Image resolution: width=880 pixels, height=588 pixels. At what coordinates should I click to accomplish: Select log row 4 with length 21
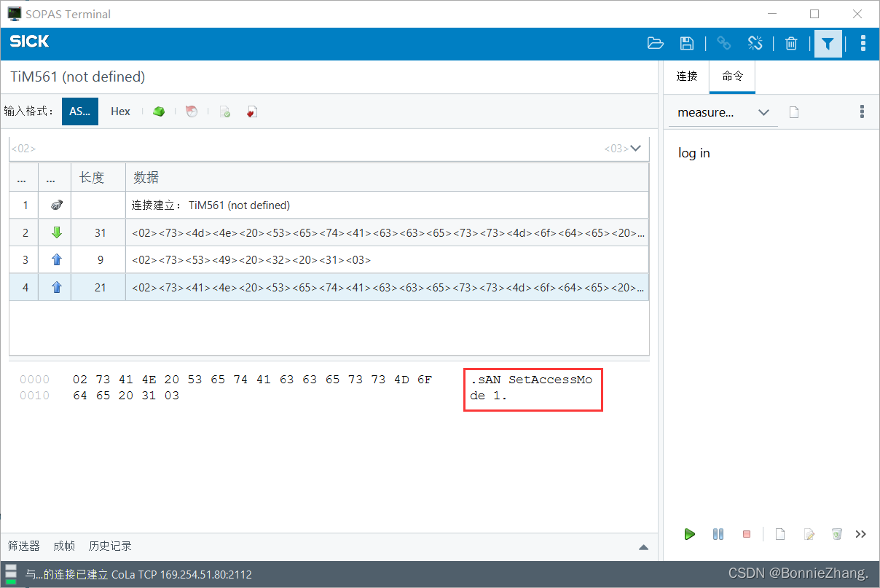coord(329,288)
